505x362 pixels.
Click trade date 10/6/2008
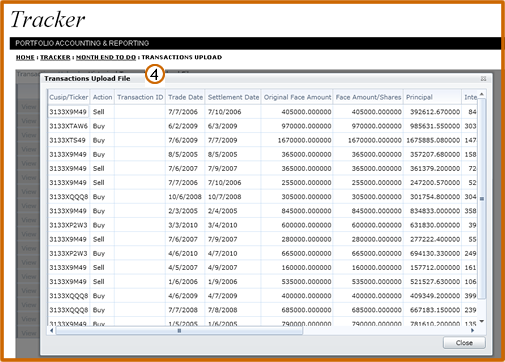click(x=185, y=197)
